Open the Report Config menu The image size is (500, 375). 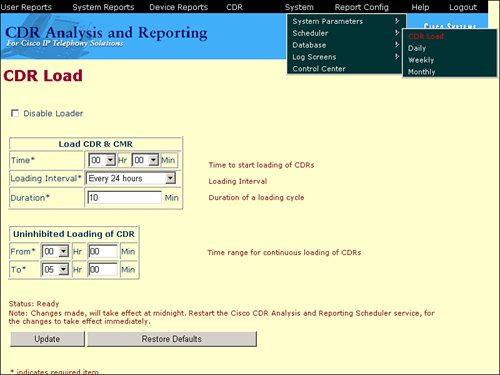click(x=362, y=7)
